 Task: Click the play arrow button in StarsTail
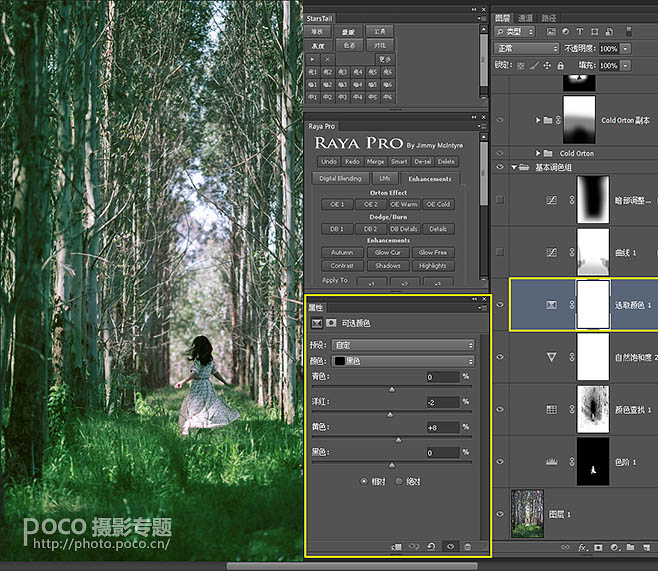click(313, 59)
